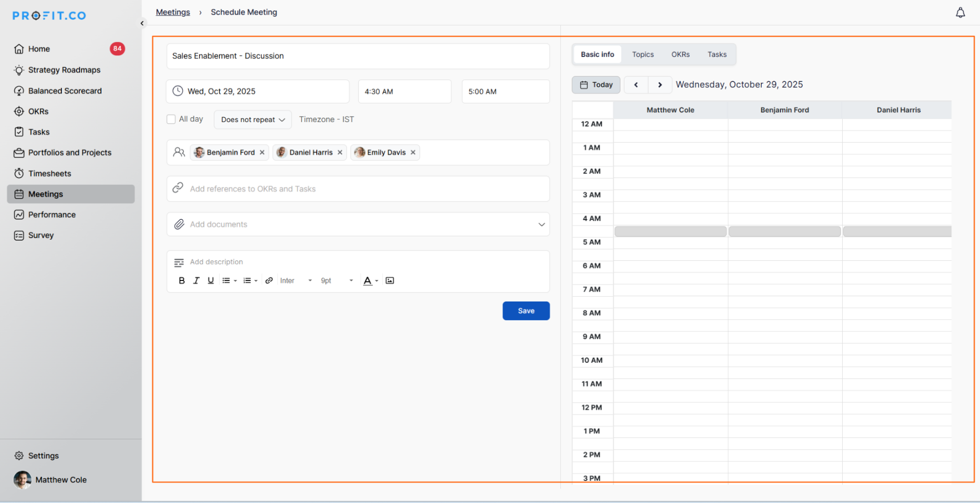The image size is (980, 503).
Task: Open the Does not repeat dropdown
Action: point(252,120)
